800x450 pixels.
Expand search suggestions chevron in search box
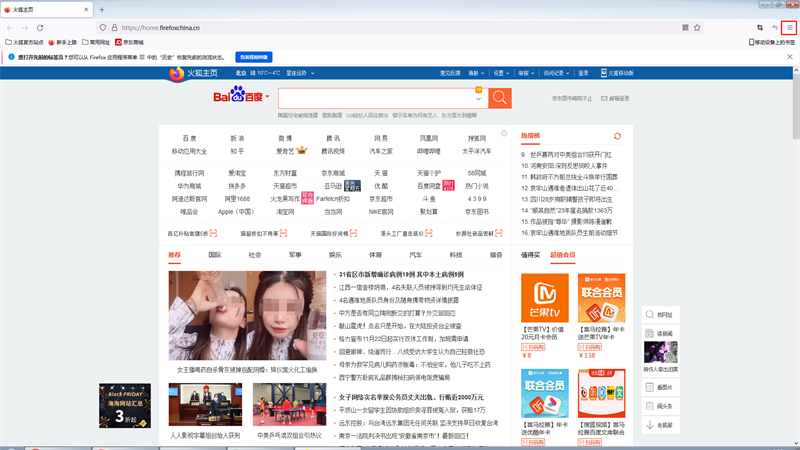pyautogui.click(x=478, y=98)
